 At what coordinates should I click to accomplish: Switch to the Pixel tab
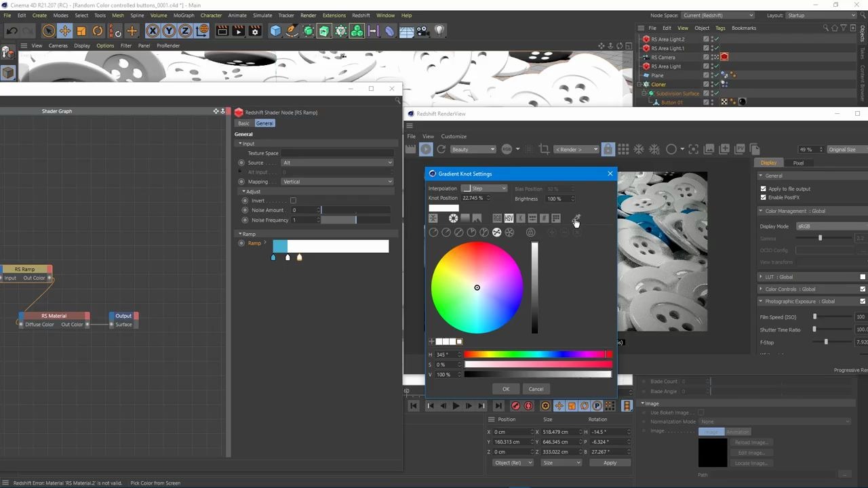tap(798, 163)
